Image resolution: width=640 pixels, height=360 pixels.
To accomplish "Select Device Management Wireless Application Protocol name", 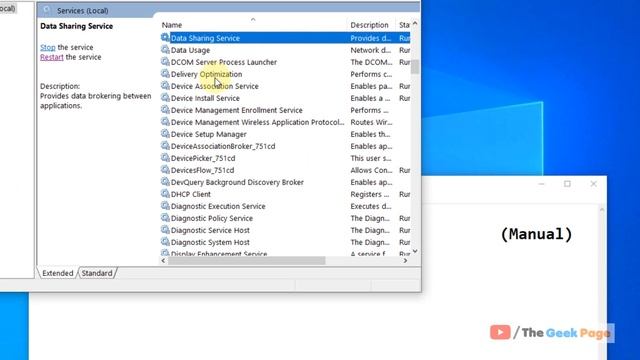I will pos(257,122).
